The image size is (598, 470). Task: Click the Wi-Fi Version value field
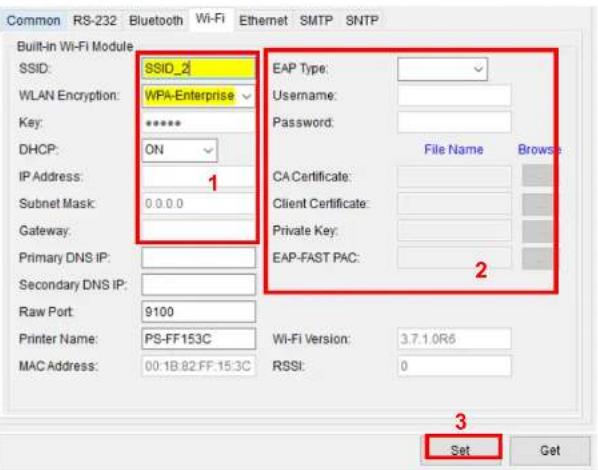(x=454, y=339)
